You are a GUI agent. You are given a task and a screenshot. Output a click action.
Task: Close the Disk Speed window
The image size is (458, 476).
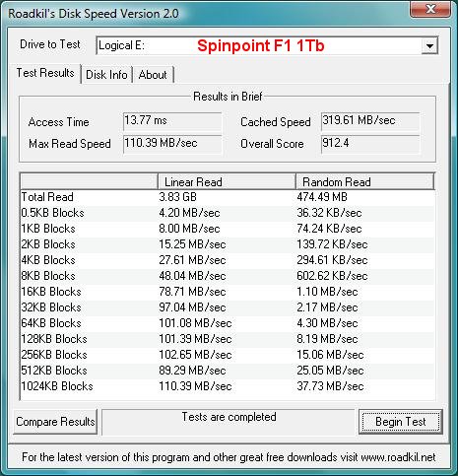tap(430, 9)
